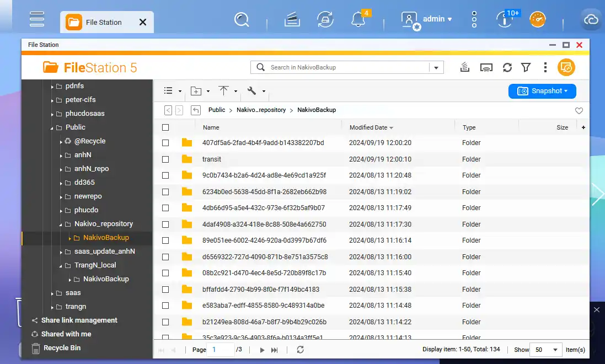Check the box for folder 407df5a6-2fad-4b4f-9add-b143382207bd
The image size is (605, 364).
pyautogui.click(x=165, y=143)
